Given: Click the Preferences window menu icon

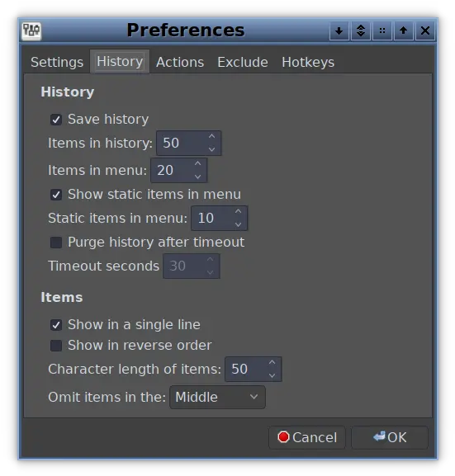Looking at the screenshot, I should (31, 31).
